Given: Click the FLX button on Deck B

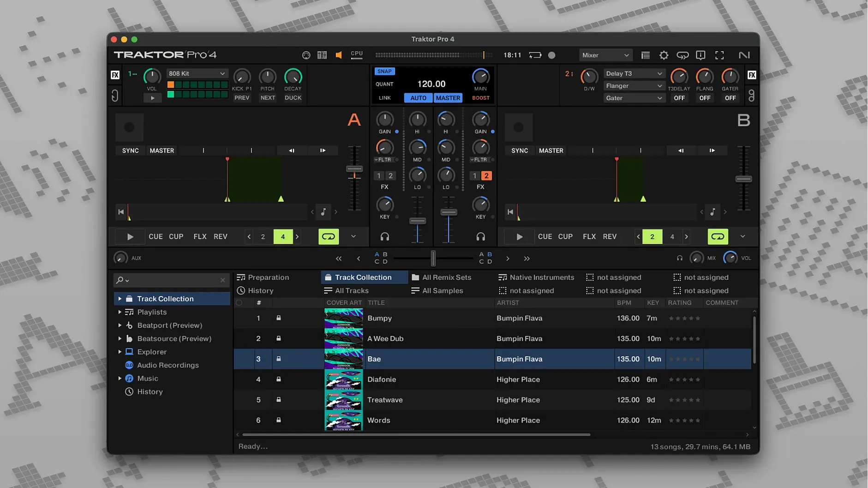Looking at the screenshot, I should click(x=589, y=237).
